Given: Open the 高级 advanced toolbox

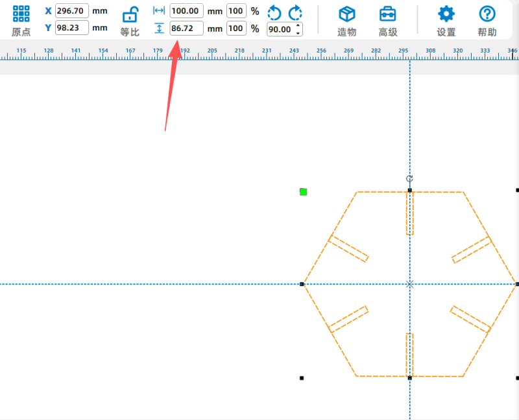Looking at the screenshot, I should tap(388, 14).
